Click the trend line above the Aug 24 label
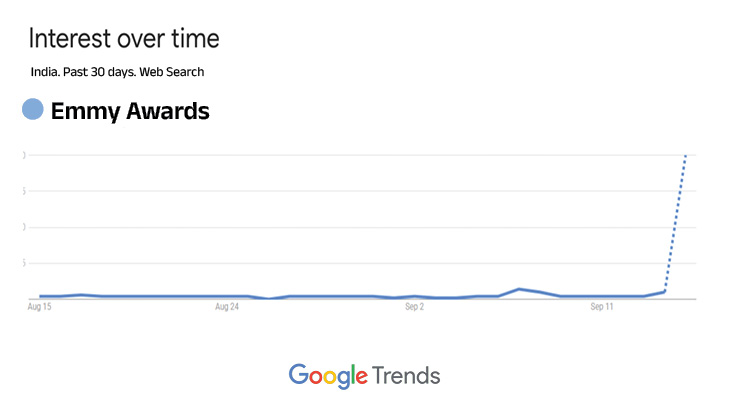The image size is (730, 406). [x=227, y=296]
